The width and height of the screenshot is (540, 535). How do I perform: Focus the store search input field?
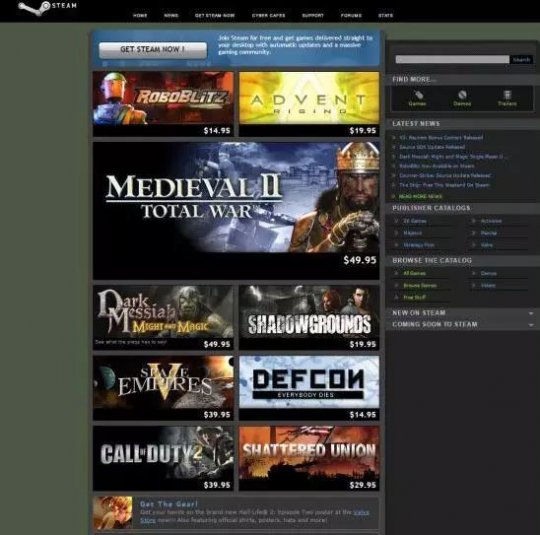click(452, 60)
